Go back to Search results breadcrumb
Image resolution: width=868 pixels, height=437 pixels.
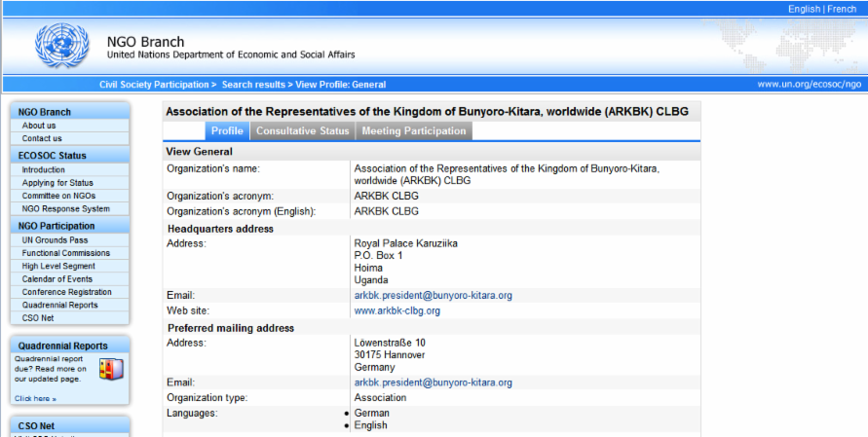tap(253, 85)
